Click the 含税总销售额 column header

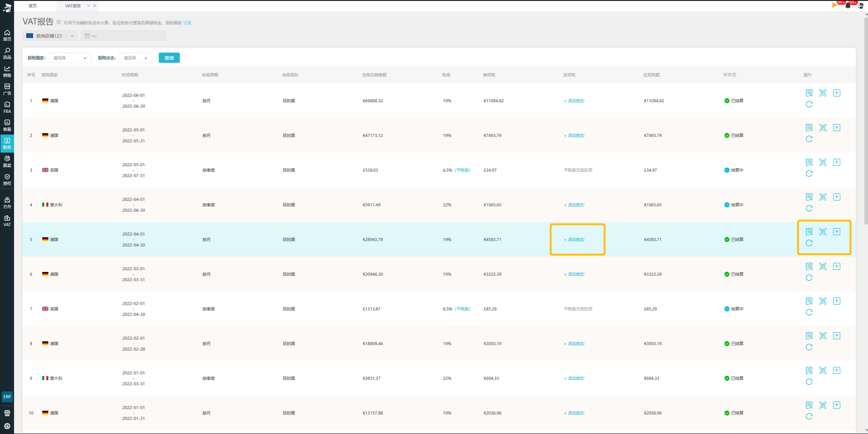point(374,75)
